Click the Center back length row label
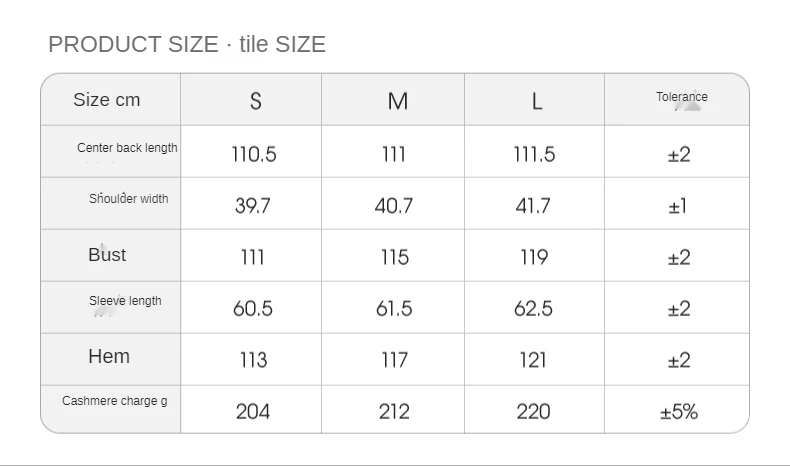The image size is (790, 466). tap(127, 148)
